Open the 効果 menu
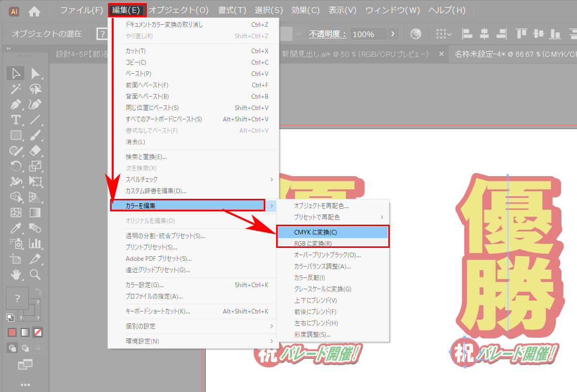Viewport: 577px width, 392px height. click(x=306, y=10)
